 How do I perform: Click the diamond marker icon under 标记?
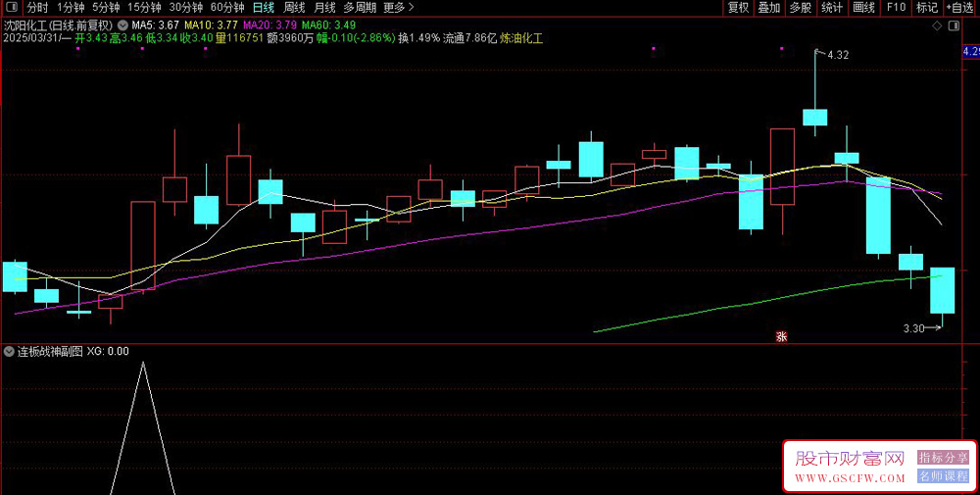click(937, 25)
